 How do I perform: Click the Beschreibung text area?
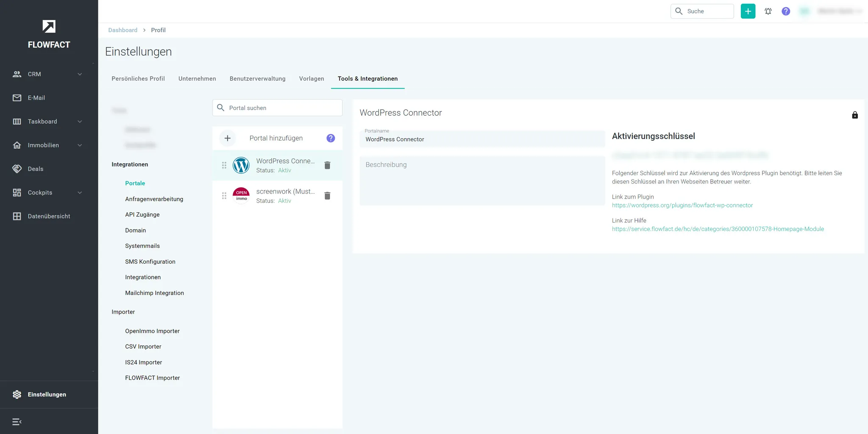click(482, 181)
